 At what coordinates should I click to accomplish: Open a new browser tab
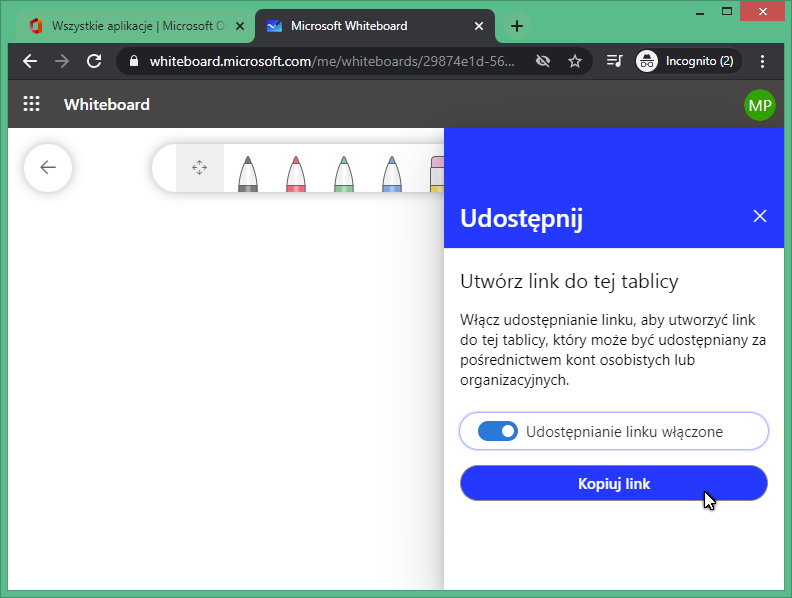click(516, 26)
